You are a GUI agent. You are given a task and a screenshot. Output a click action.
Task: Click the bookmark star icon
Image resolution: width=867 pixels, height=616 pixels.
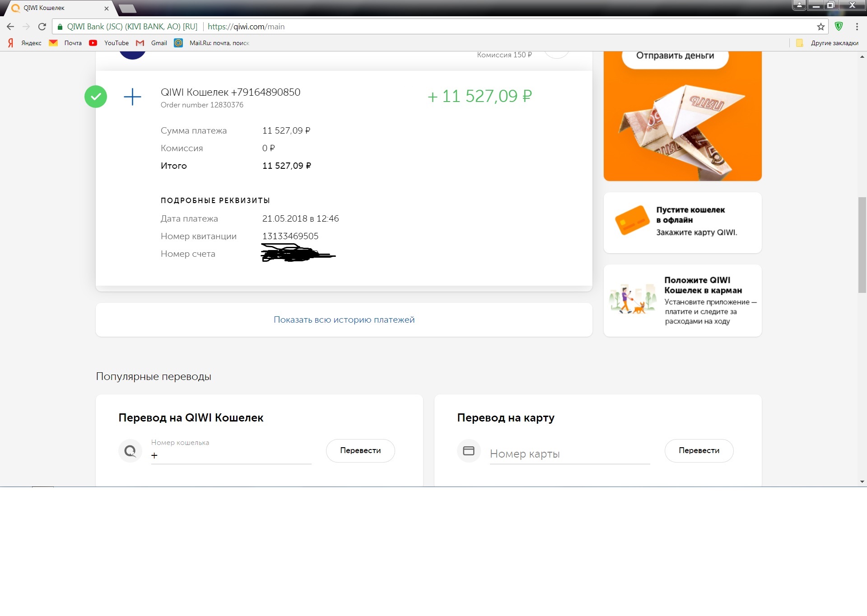[820, 27]
